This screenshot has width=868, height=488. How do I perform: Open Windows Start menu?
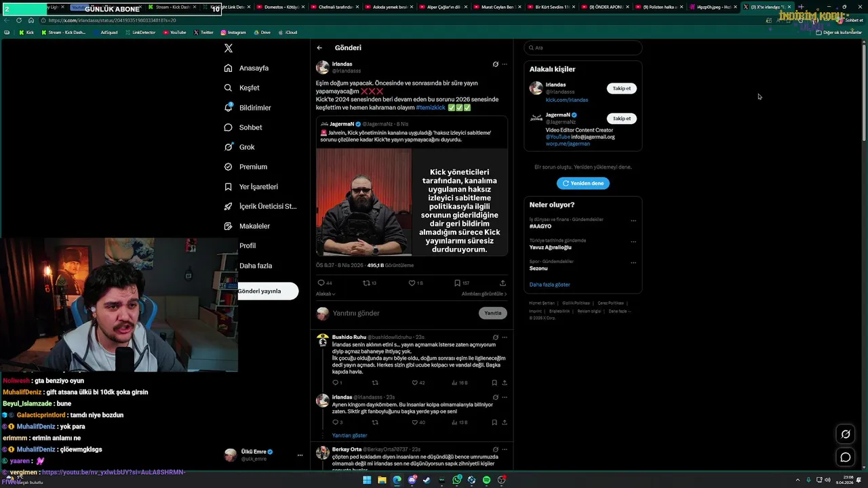367,480
